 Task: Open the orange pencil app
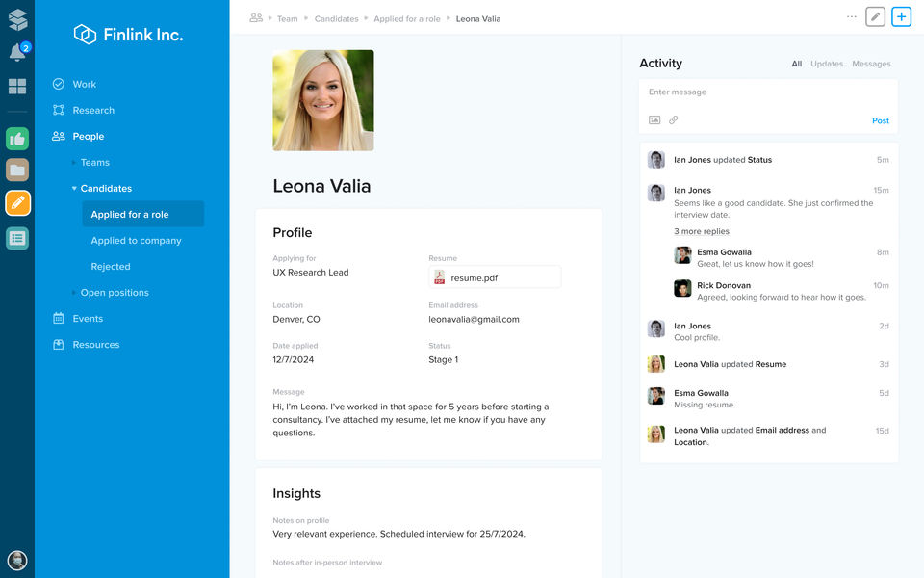tap(17, 203)
